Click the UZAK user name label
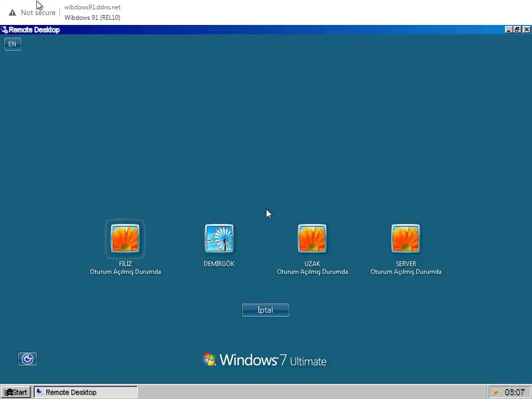The height and width of the screenshot is (399, 532). click(x=312, y=263)
